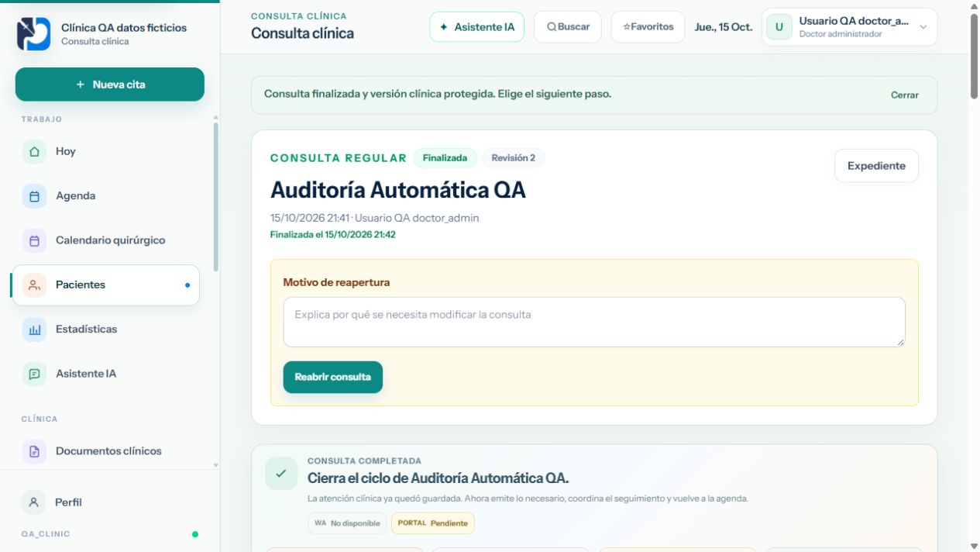Click the Clínica QA datos ficticios title

(124, 27)
